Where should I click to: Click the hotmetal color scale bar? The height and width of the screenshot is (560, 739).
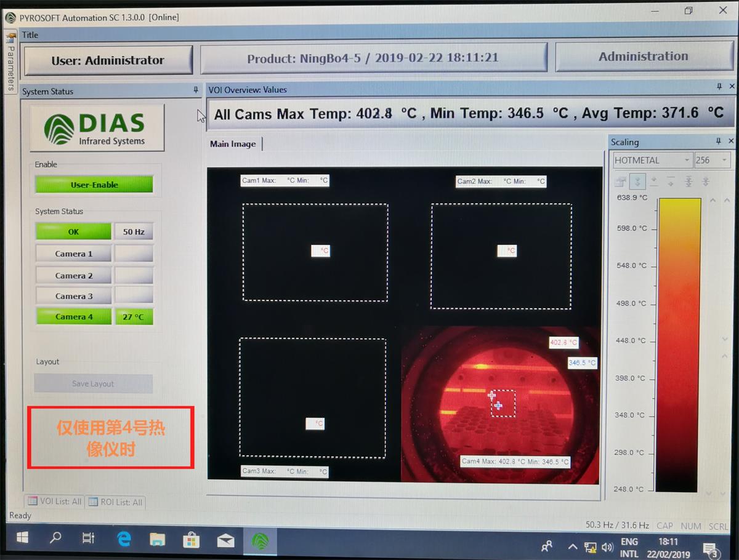(x=679, y=345)
